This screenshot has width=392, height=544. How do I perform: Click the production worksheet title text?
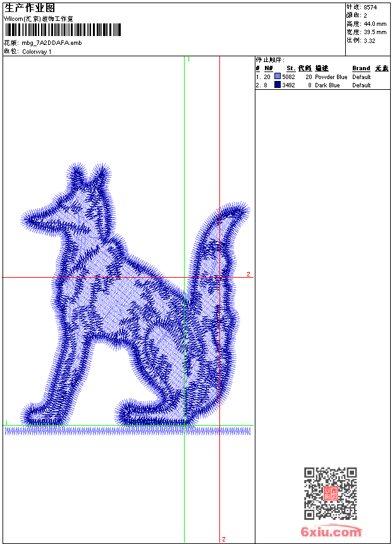click(x=30, y=8)
